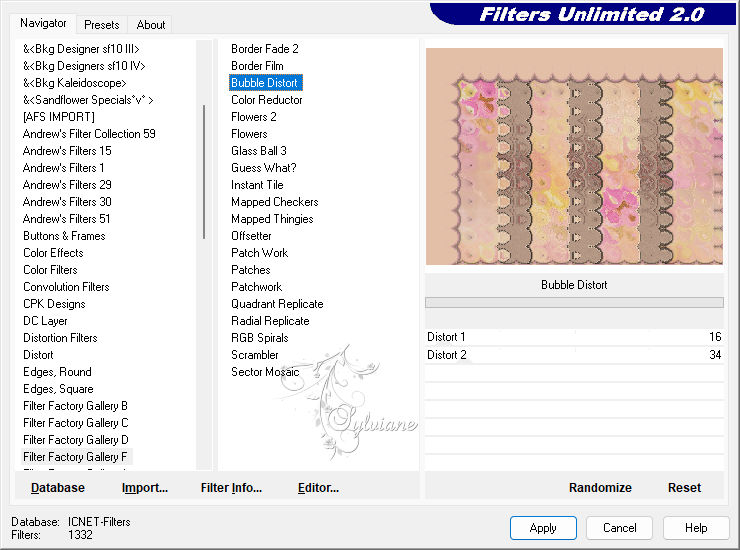Switch to the Navigator tab
The height and width of the screenshot is (550, 740).
tap(43, 23)
